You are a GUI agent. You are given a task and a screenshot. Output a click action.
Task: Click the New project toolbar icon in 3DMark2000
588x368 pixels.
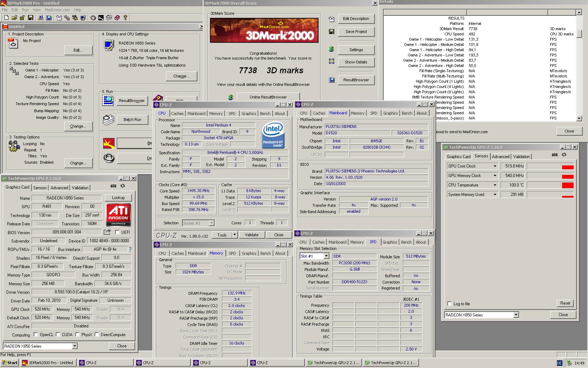point(6,18)
